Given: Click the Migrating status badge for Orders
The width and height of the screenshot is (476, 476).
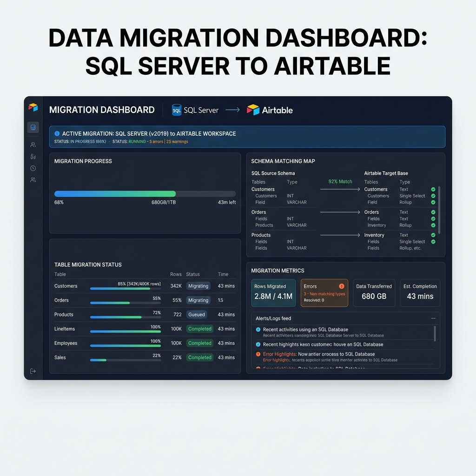Looking at the screenshot, I should 198,300.
